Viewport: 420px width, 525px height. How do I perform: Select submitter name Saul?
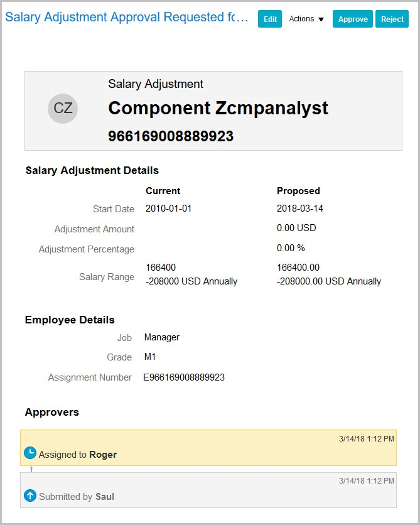(x=105, y=497)
